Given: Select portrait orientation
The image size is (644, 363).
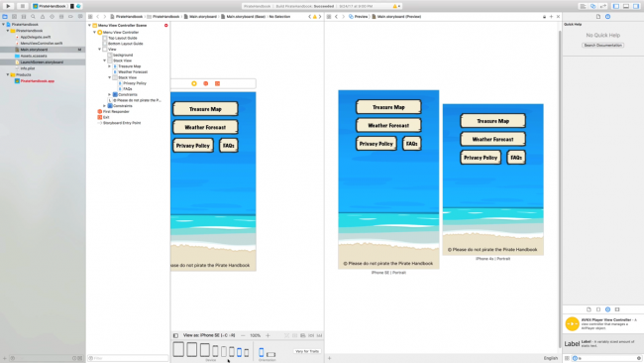Looking at the screenshot, I should pyautogui.click(x=262, y=352).
